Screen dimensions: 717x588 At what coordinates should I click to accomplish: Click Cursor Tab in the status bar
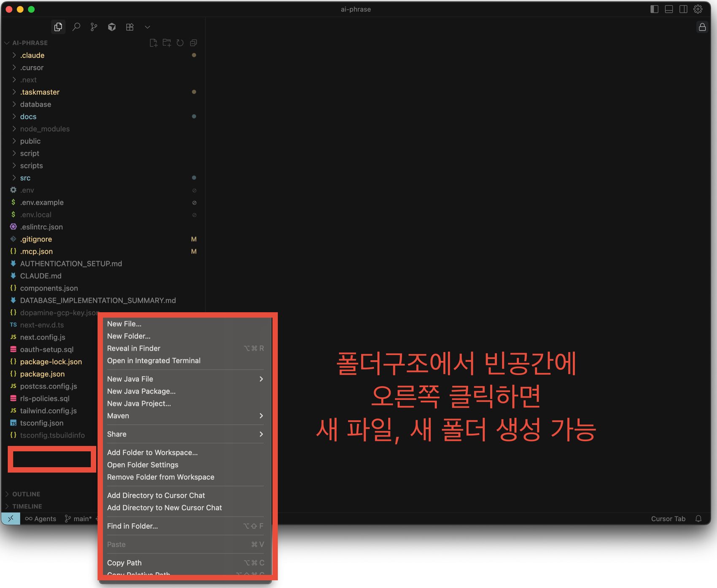click(668, 519)
